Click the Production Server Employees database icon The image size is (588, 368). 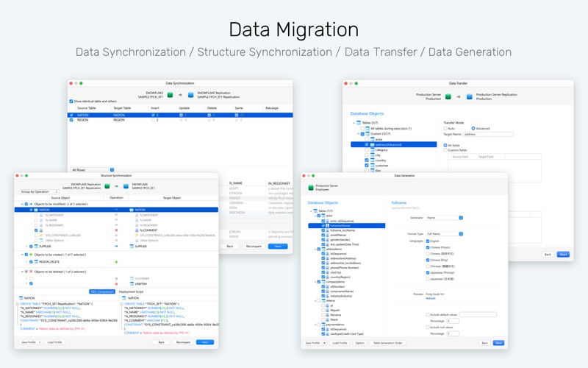(x=310, y=188)
